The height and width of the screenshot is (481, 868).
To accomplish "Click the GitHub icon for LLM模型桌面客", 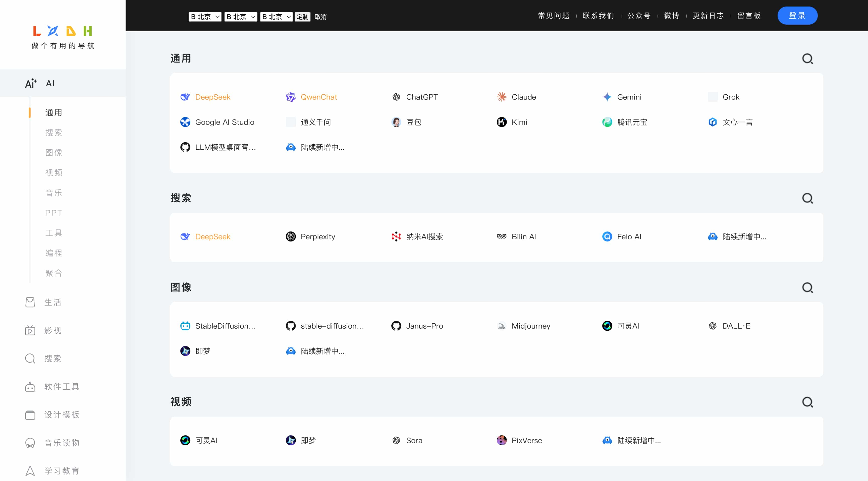I will coord(185,147).
